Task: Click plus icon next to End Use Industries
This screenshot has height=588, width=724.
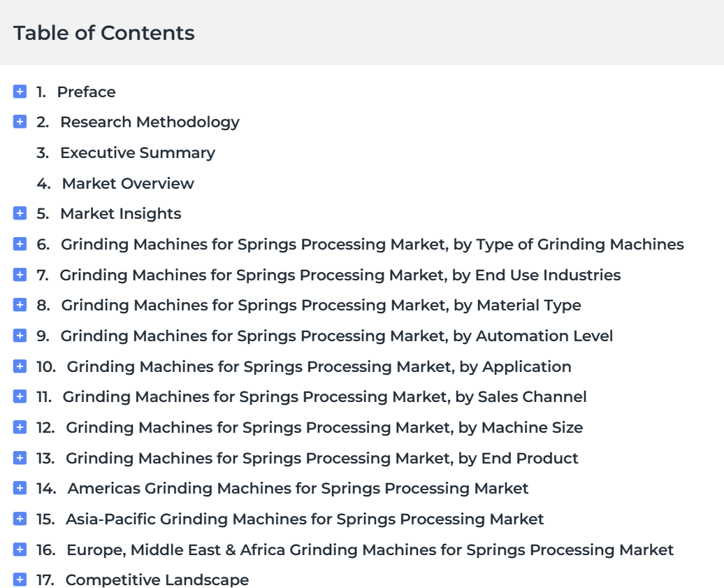Action: (x=20, y=274)
